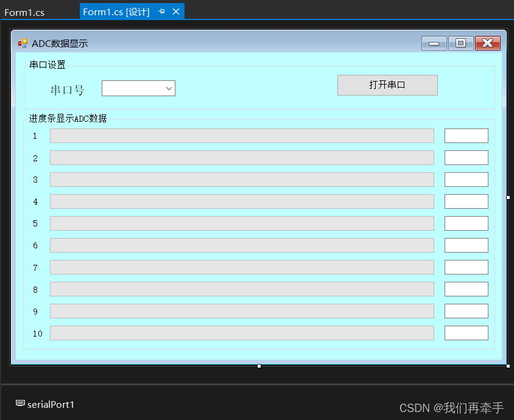Image resolution: width=514 pixels, height=420 pixels.
Task: Click the ADC数据显示 form icon
Action: click(23, 43)
